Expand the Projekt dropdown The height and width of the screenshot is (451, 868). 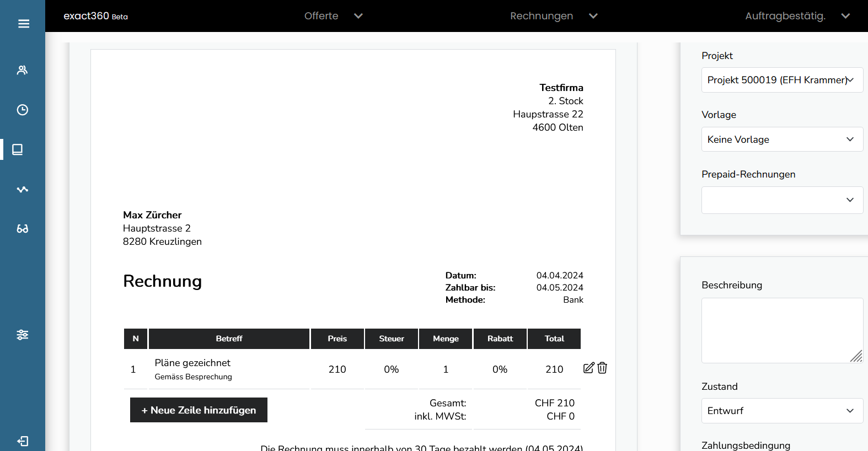point(781,80)
